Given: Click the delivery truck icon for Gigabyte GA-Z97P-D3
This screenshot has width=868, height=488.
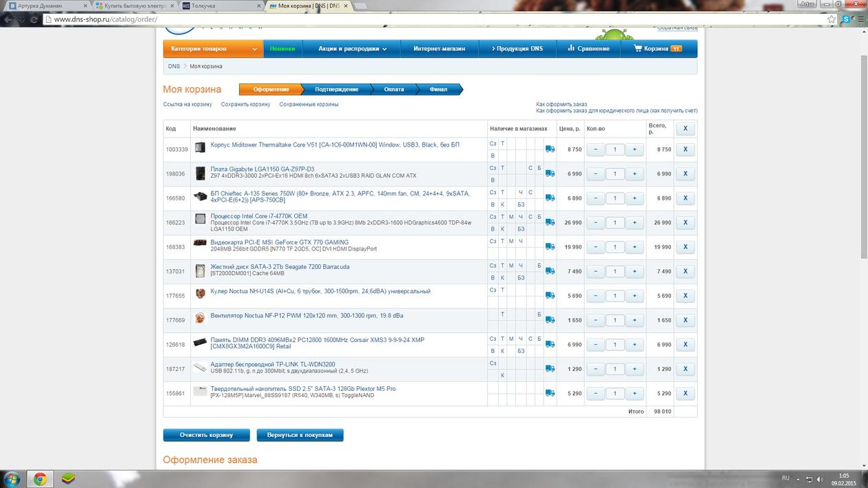Looking at the screenshot, I should pos(550,173).
